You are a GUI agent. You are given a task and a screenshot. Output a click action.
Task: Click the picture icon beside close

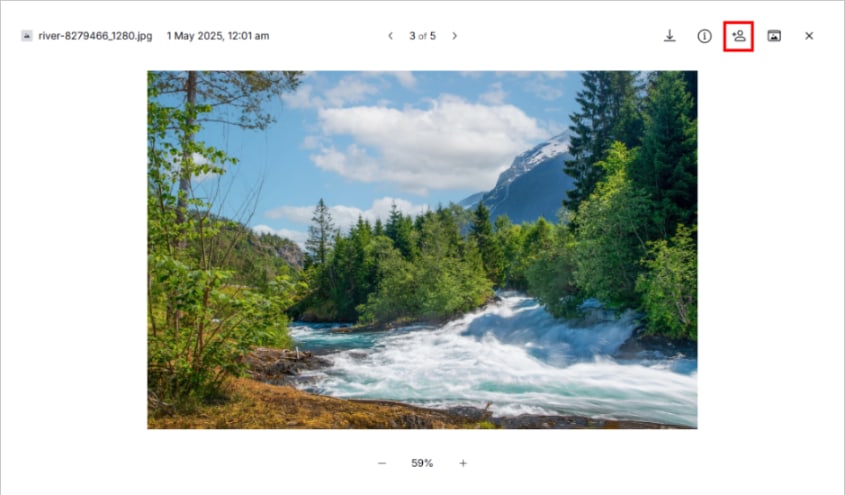tap(774, 36)
